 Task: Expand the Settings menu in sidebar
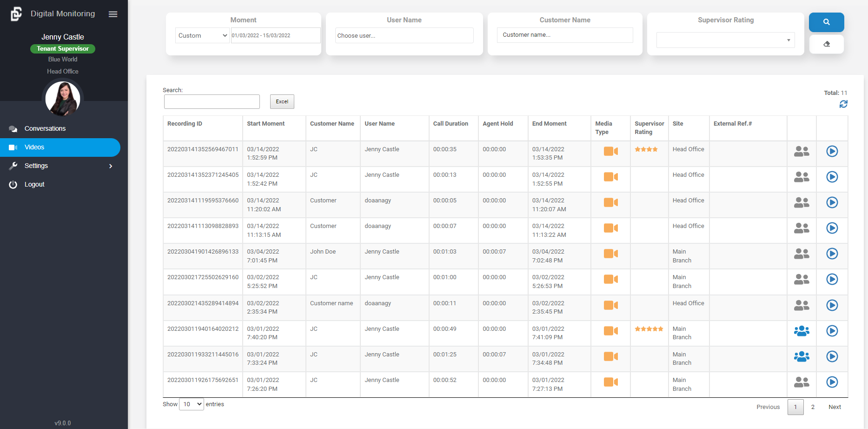click(60, 166)
